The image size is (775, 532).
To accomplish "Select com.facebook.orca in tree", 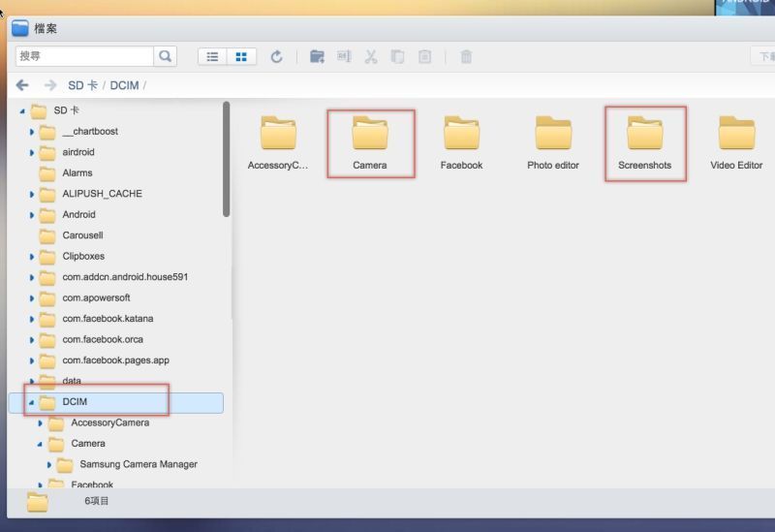I will coord(103,339).
